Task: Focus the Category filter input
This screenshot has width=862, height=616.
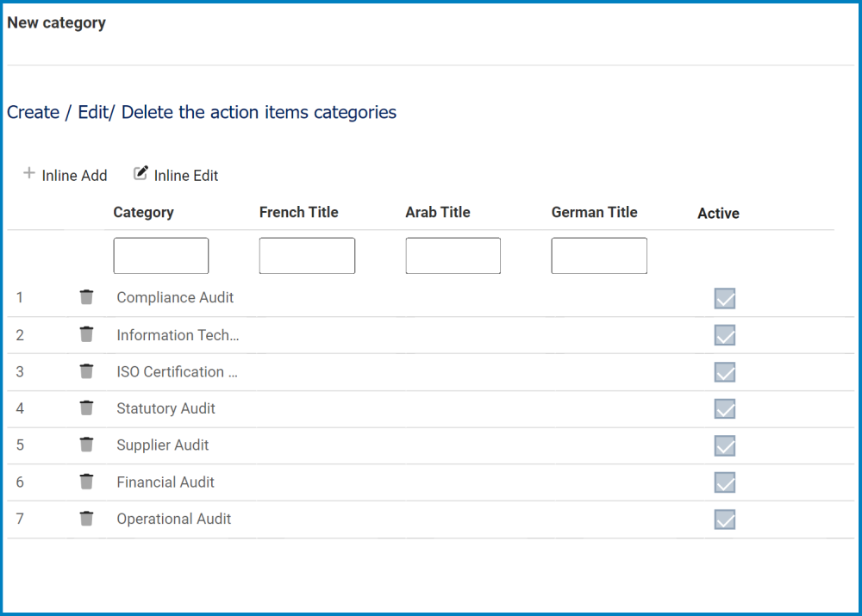Action: tap(161, 256)
